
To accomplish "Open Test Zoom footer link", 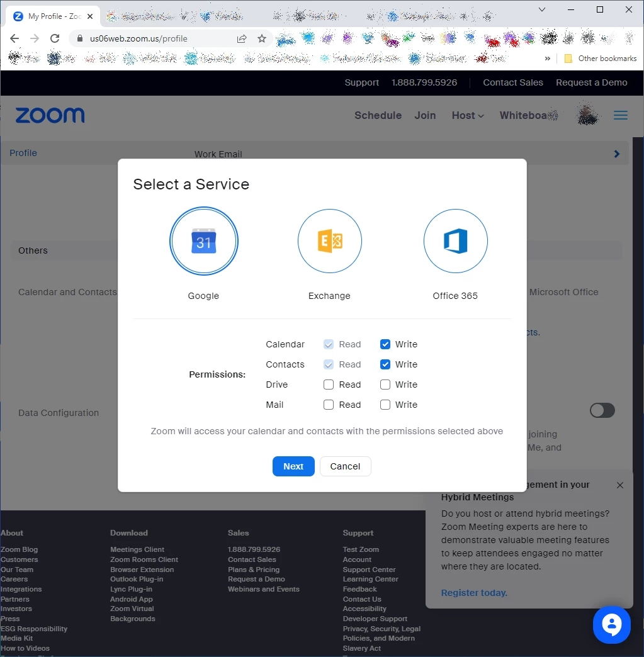I will (x=361, y=549).
